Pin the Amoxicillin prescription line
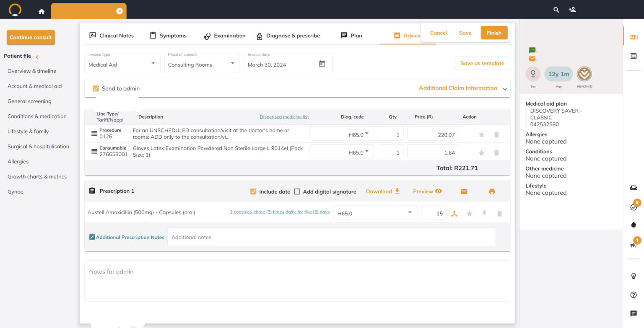Viewport: 644px width, 328px height. (x=484, y=213)
